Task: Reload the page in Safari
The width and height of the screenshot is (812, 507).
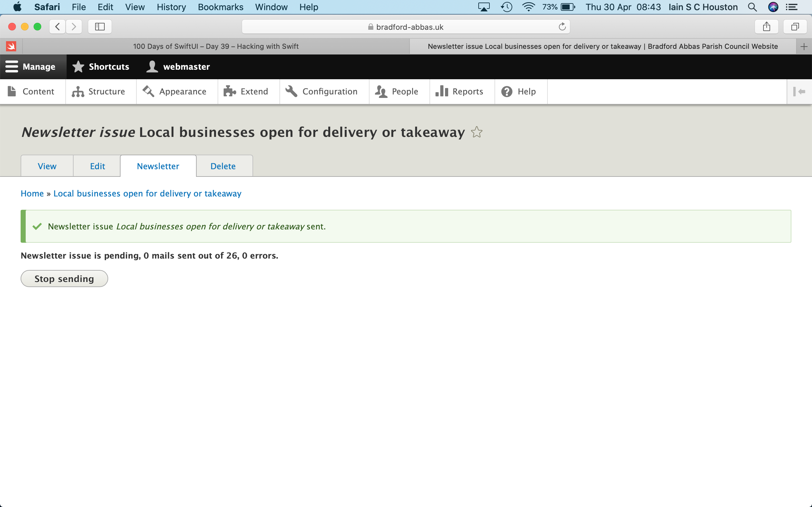Action: pos(562,27)
